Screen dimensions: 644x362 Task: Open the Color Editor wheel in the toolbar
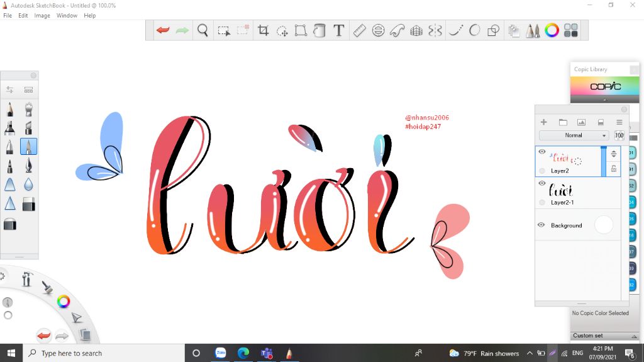[552, 30]
